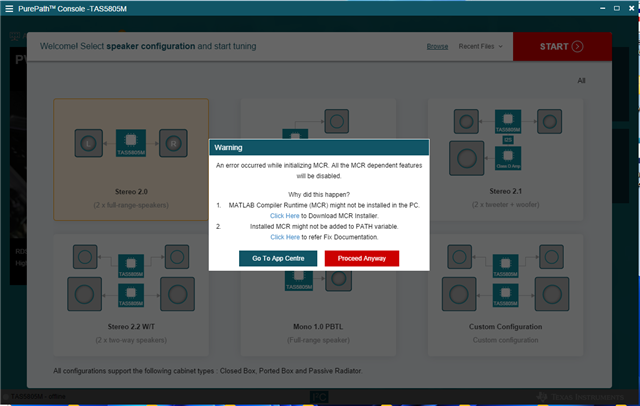Click the I2S label icon in Stereo 2.1
The height and width of the screenshot is (406, 640).
point(508,140)
